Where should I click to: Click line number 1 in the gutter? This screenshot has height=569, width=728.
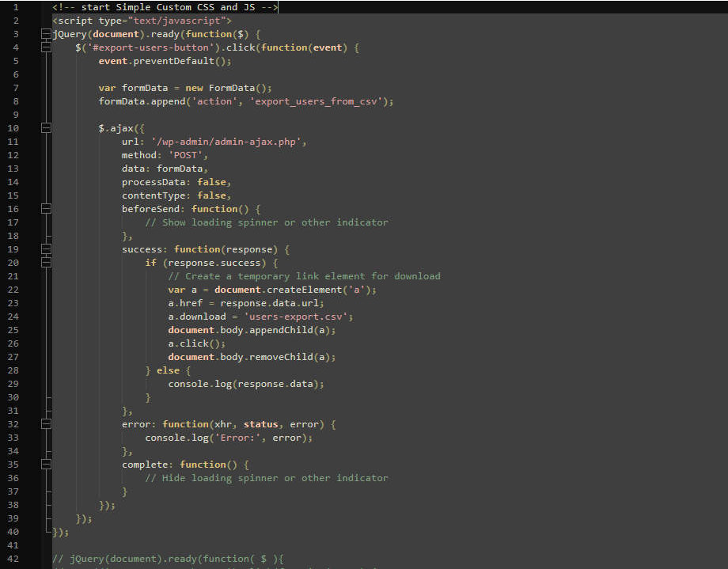coord(16,7)
